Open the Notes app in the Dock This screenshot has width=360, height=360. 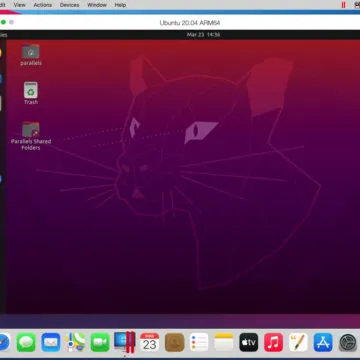pyautogui.click(x=224, y=342)
